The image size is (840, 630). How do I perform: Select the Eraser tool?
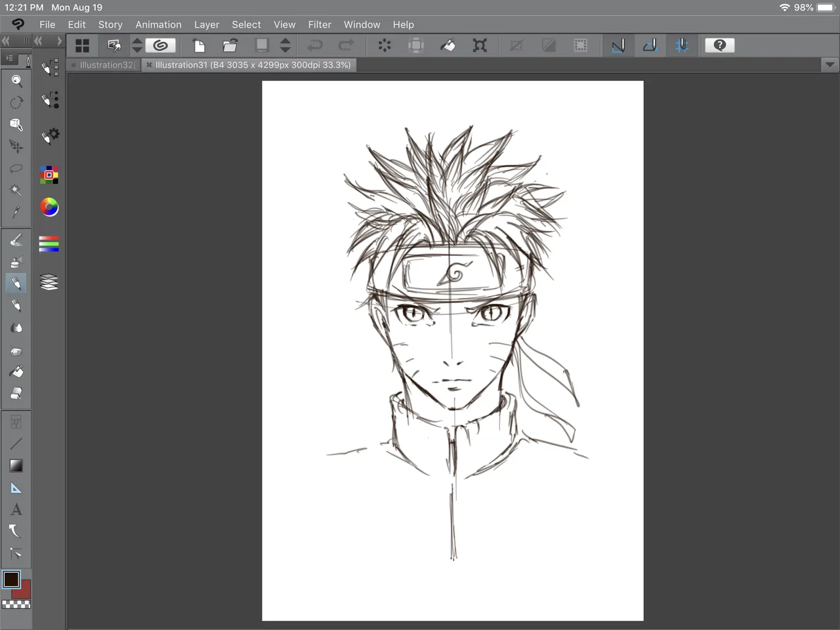point(16,393)
